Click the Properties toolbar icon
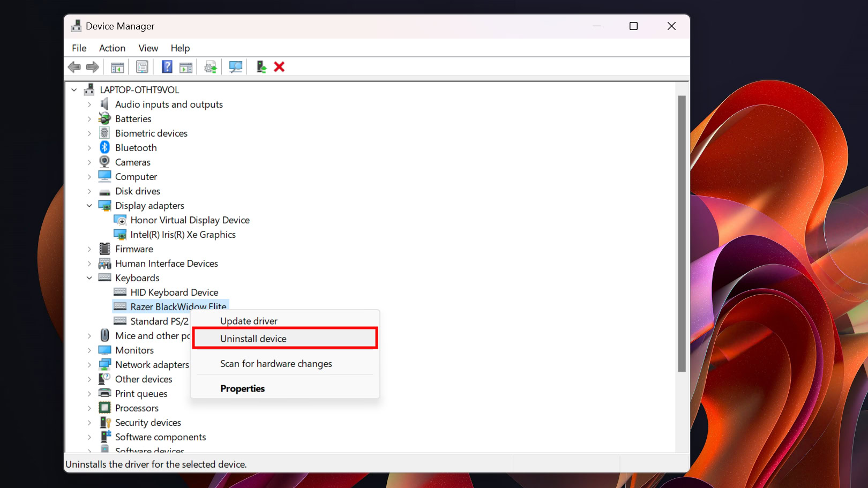 click(142, 67)
